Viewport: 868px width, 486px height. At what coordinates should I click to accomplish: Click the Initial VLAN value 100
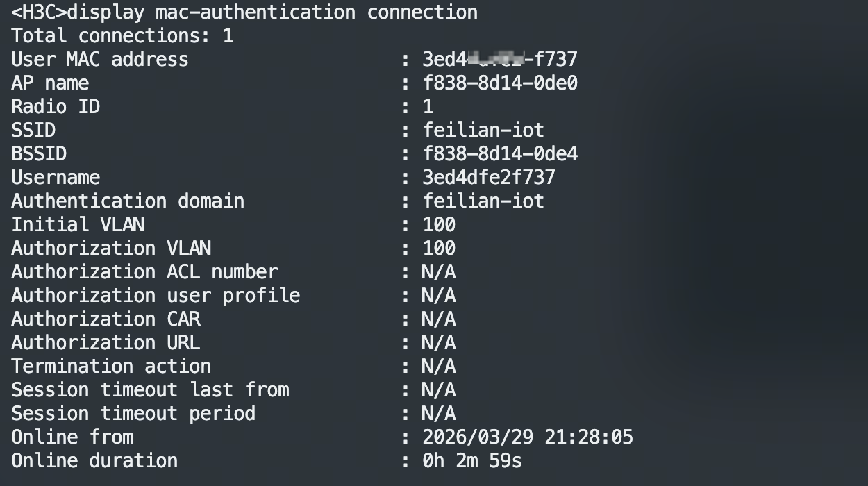click(439, 224)
